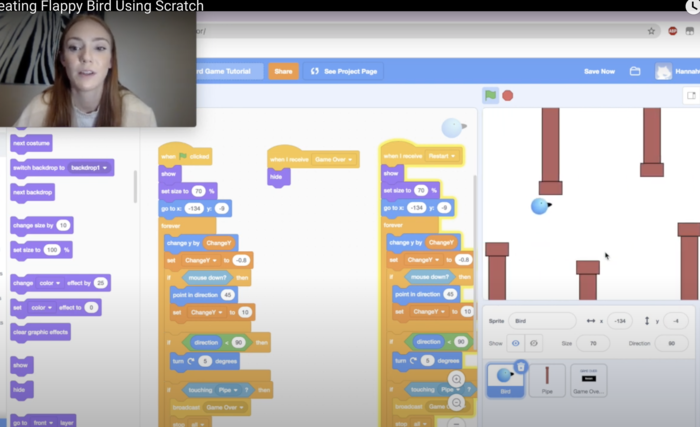Open color dropdown in change effect block
This screenshot has height=427, width=700.
tap(49, 283)
